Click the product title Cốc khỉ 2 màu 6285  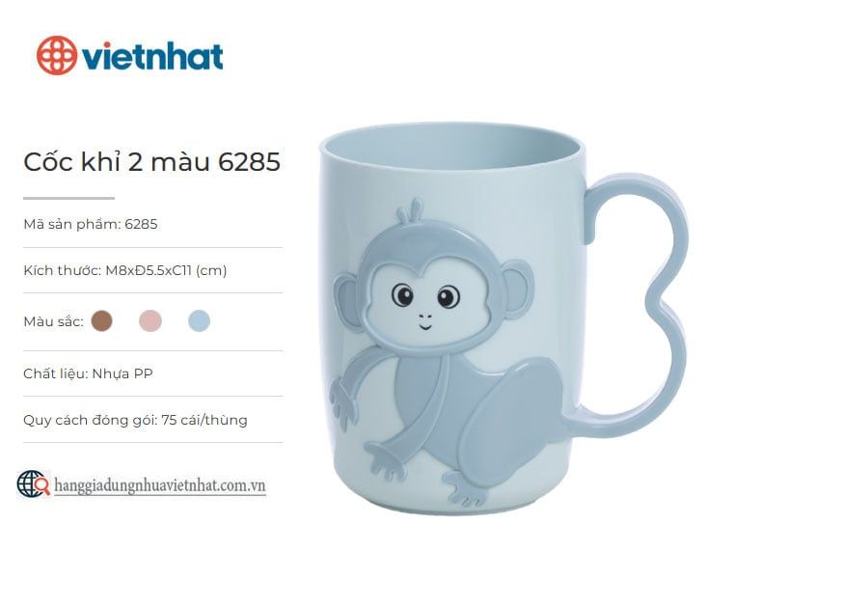point(152,162)
